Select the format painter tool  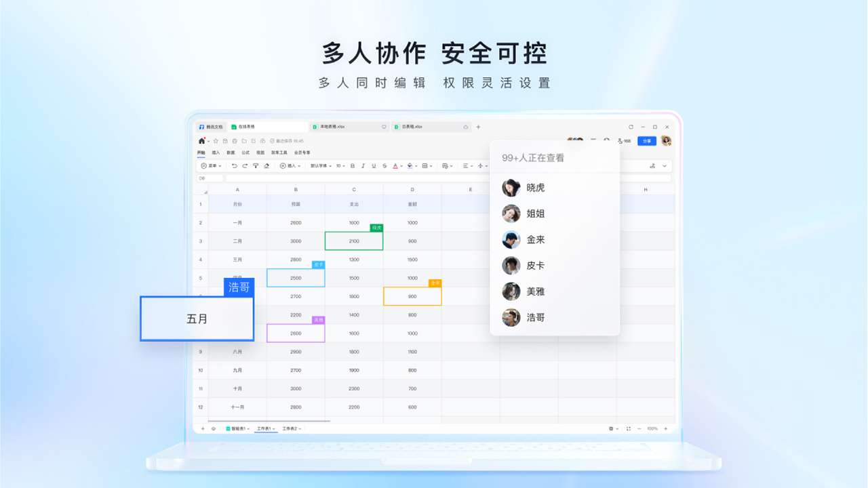click(x=256, y=166)
